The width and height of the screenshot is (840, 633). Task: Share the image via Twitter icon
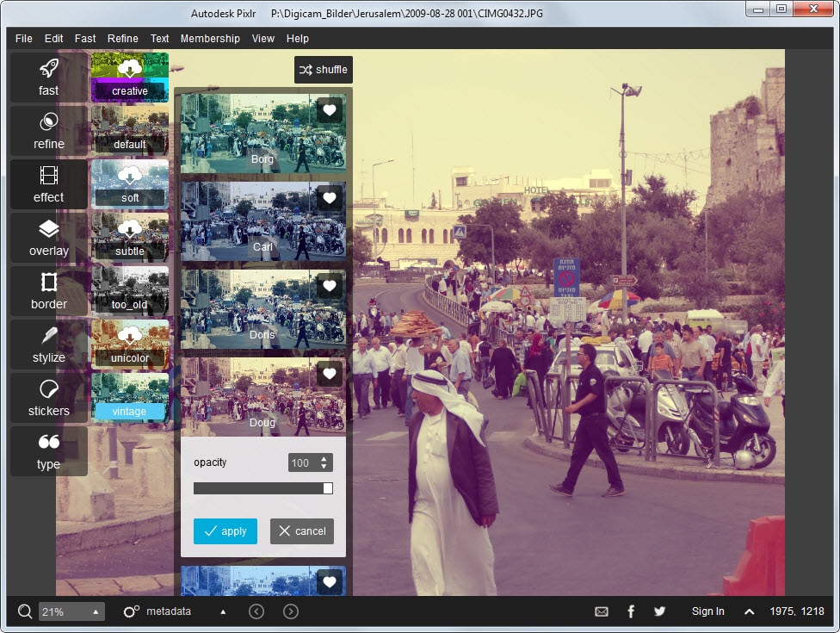pos(659,611)
